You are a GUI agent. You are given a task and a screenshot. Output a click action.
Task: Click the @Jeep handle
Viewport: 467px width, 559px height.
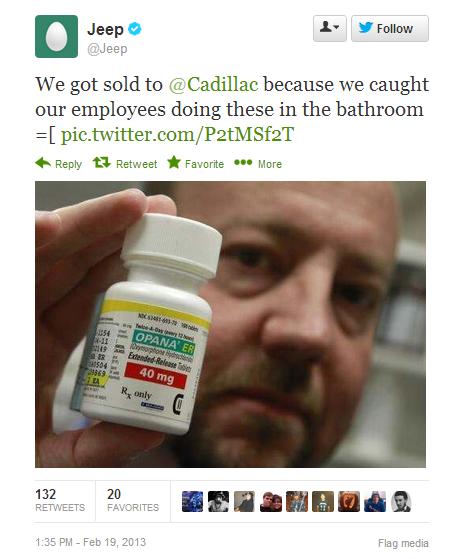click(x=107, y=49)
